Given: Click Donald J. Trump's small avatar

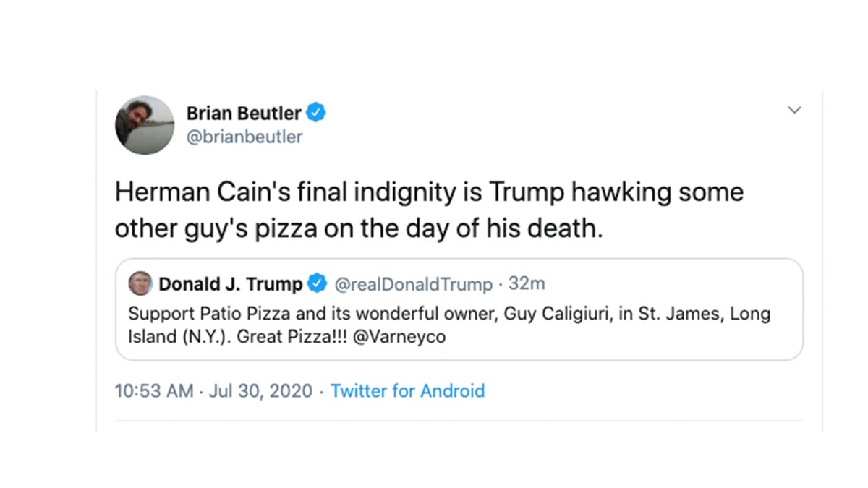Looking at the screenshot, I should [x=140, y=283].
